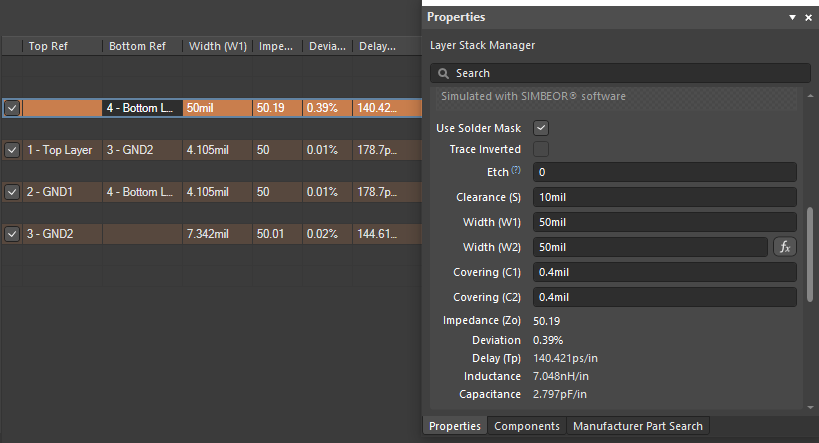Click the Clearance (S) input field
Image resolution: width=819 pixels, height=443 pixels.
(x=664, y=197)
